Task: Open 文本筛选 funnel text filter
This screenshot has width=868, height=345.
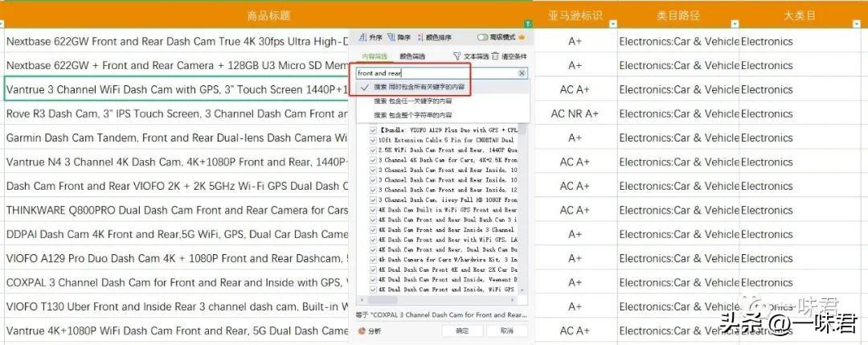Action: pyautogui.click(x=470, y=56)
